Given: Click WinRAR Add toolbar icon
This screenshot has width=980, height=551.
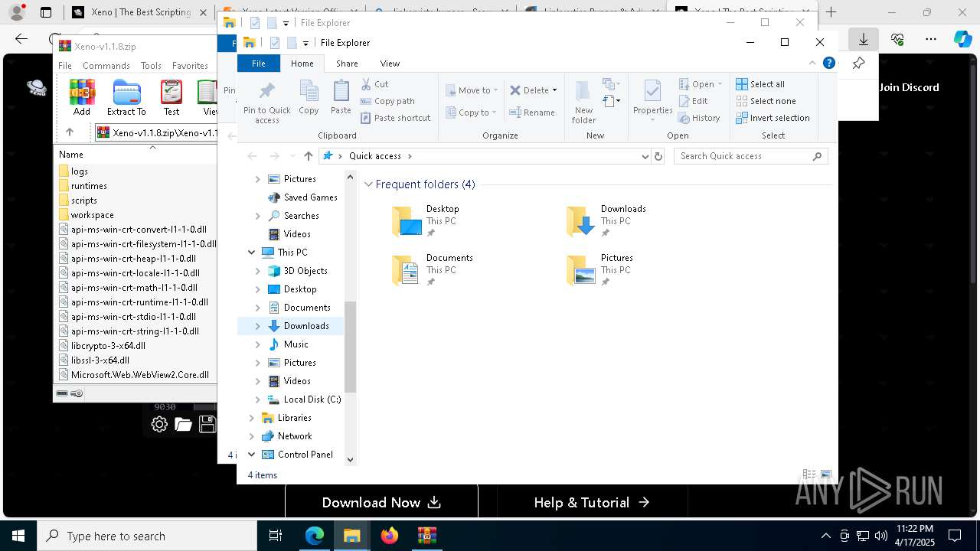Looking at the screenshot, I should click(x=82, y=98).
